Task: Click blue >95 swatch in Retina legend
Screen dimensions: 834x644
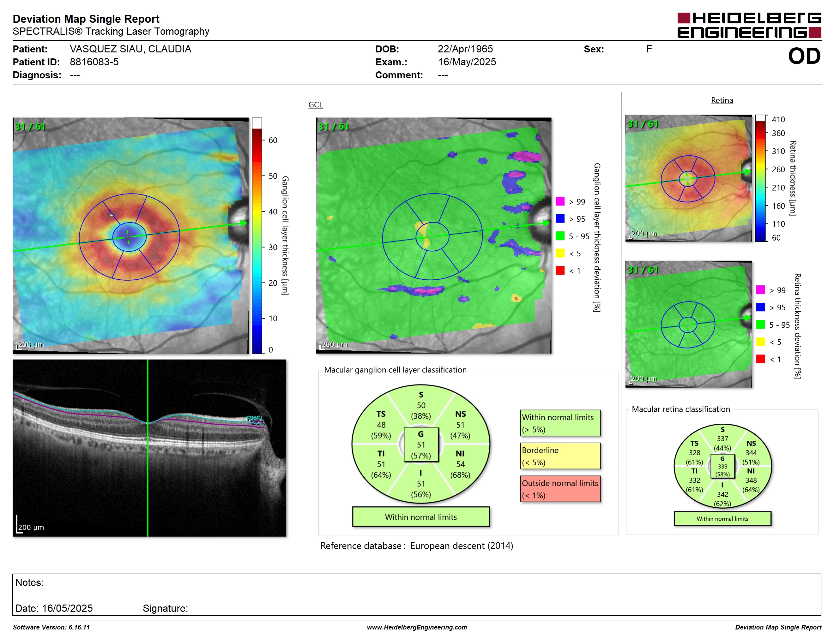Action: point(760,307)
